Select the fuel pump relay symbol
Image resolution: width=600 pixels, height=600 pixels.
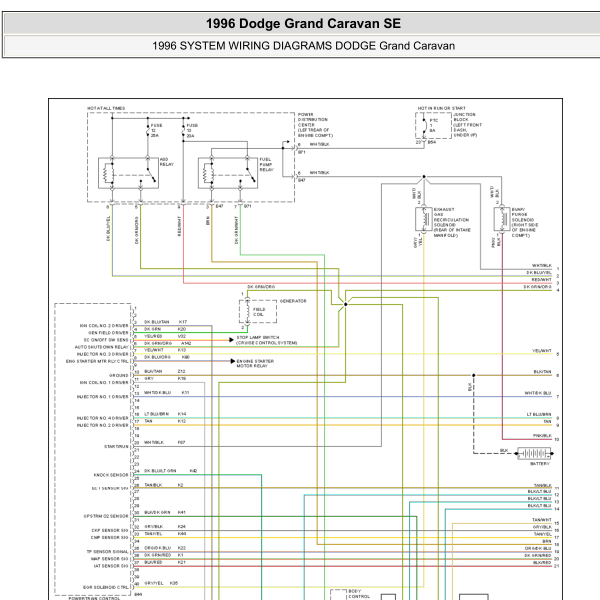(228, 173)
